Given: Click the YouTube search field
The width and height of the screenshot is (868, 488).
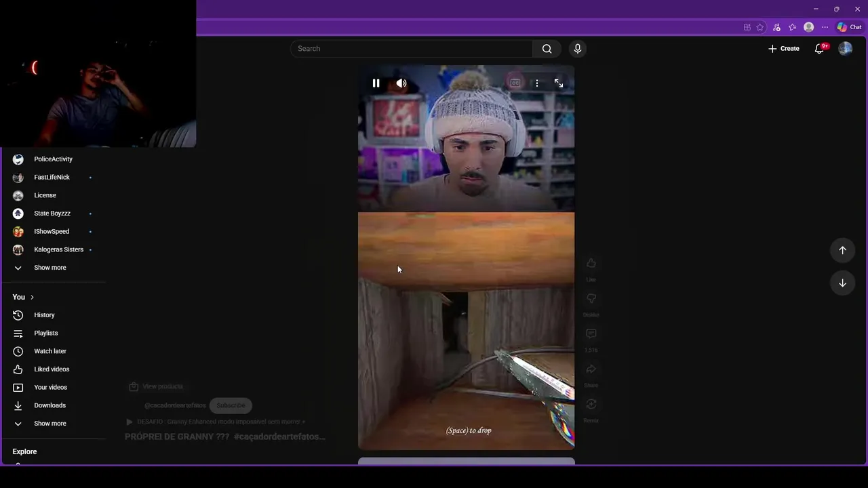Looking at the screenshot, I should tap(412, 49).
